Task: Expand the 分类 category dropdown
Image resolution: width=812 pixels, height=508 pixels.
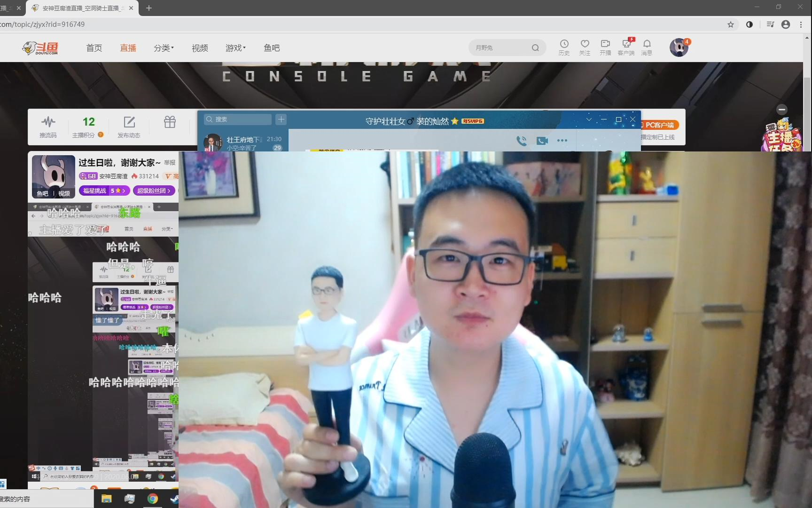Action: pyautogui.click(x=164, y=48)
